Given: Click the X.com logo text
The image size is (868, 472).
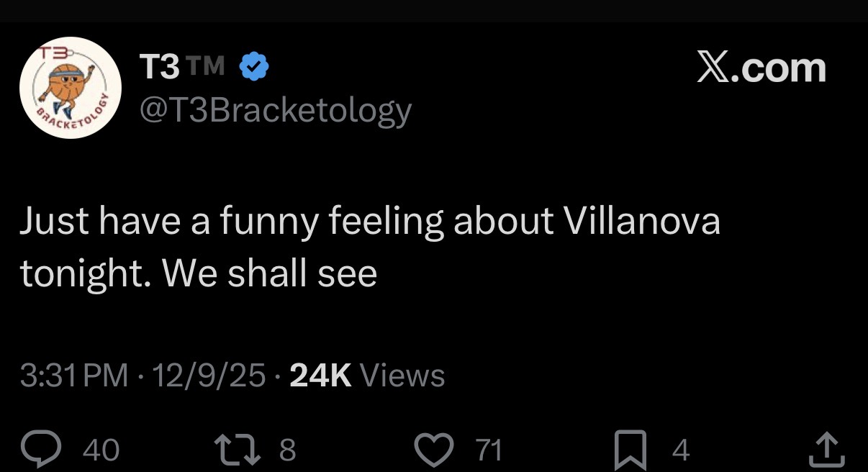Looking at the screenshot, I should (x=761, y=68).
